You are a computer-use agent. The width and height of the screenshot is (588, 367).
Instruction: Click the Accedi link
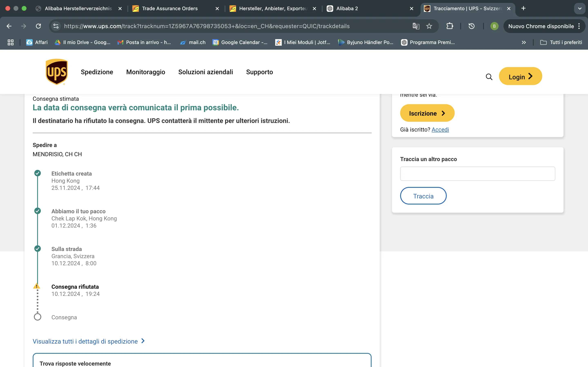(x=440, y=130)
